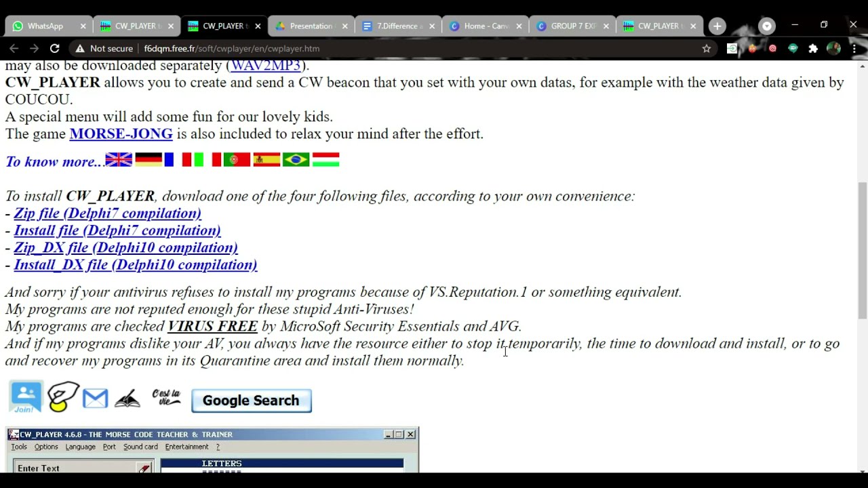
Task: Open the Spanish flag language version
Action: click(x=267, y=159)
